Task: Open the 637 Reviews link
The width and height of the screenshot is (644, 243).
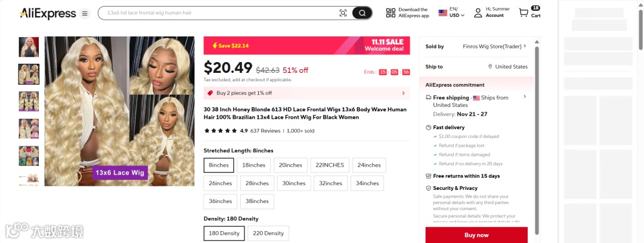Action: tap(265, 131)
